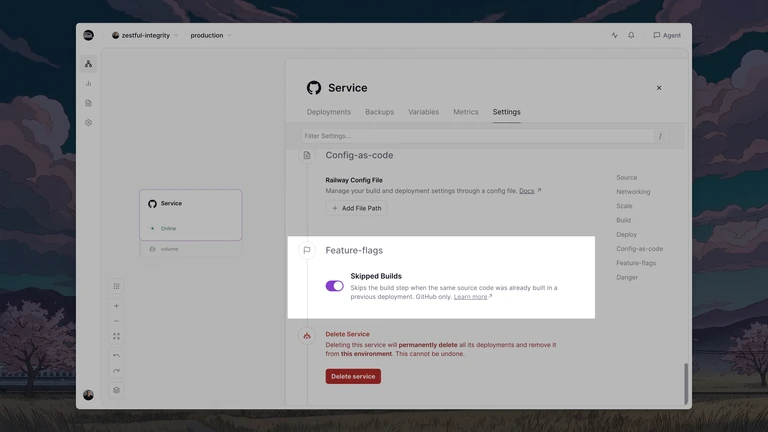Image resolution: width=768 pixels, height=432 pixels.
Task: Switch to the Metrics tab
Action: click(465, 112)
